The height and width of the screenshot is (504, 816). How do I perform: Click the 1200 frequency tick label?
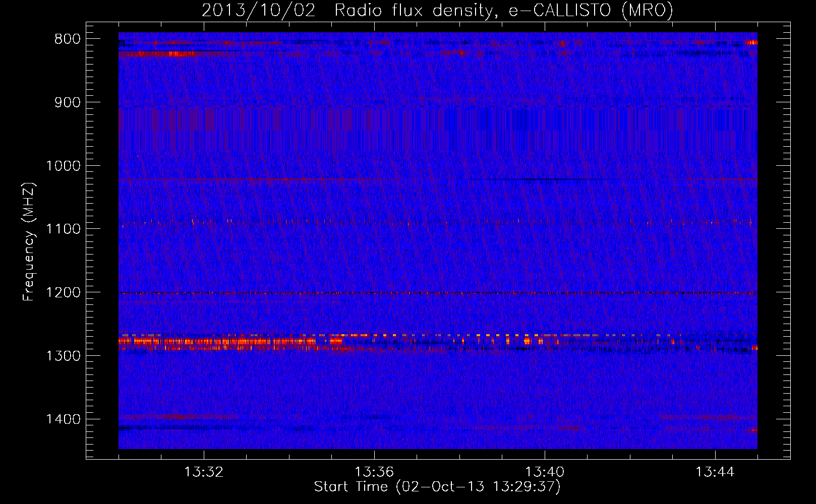click(63, 293)
